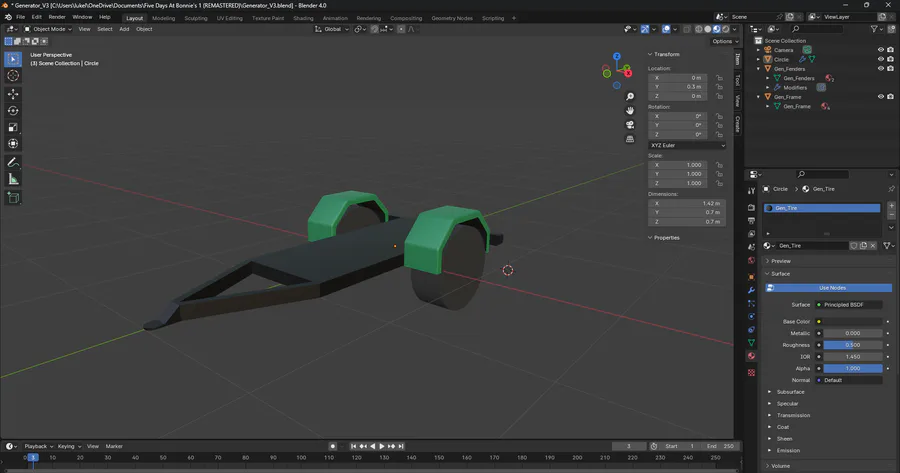Select the Gen_Tire material slot
This screenshot has width=900, height=473.
[823, 208]
